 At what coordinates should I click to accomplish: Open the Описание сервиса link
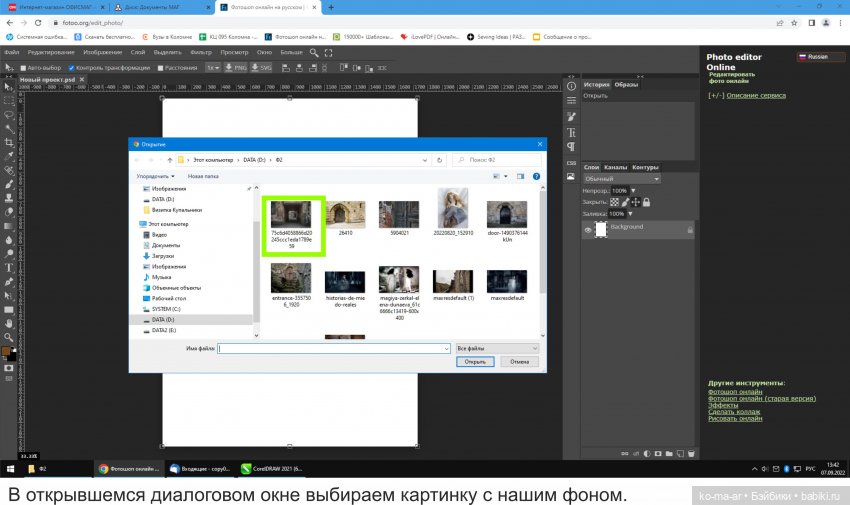click(x=755, y=96)
